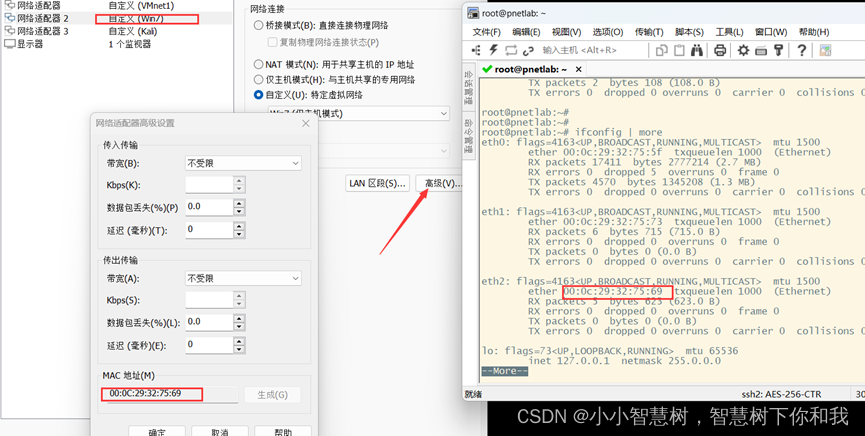Open the 传输(T) menu
Viewport: 865px width, 436px height.
click(x=649, y=33)
